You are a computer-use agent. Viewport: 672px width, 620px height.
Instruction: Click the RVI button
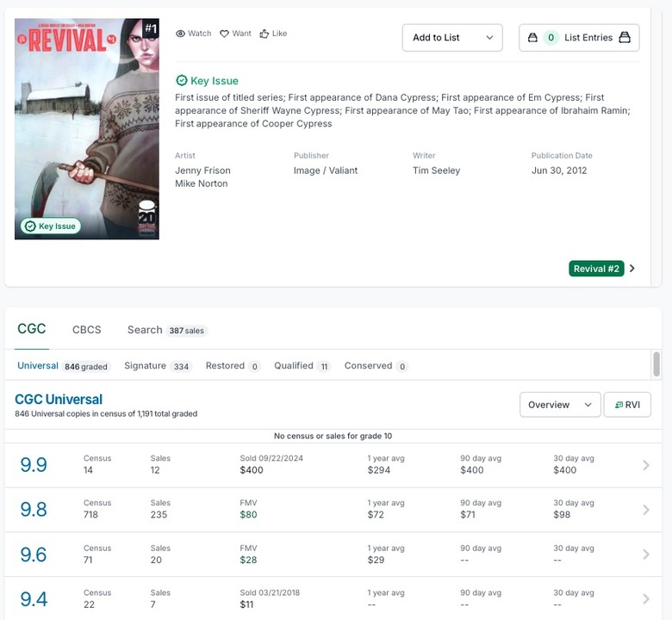click(627, 405)
